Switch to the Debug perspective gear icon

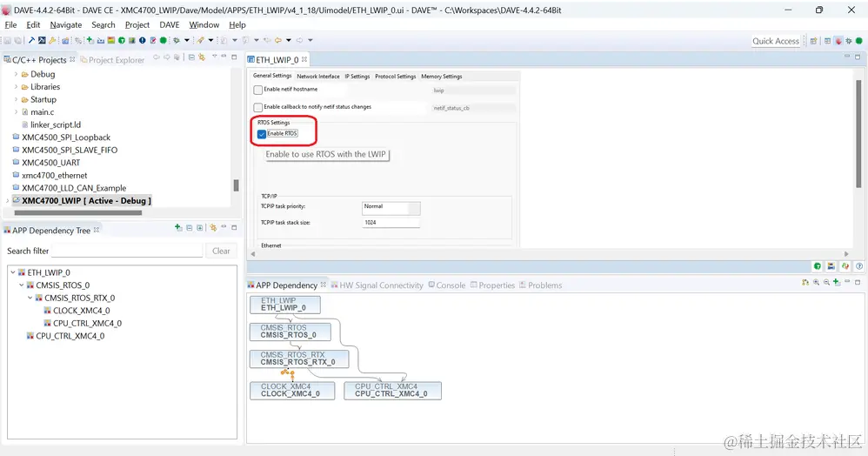coord(849,41)
